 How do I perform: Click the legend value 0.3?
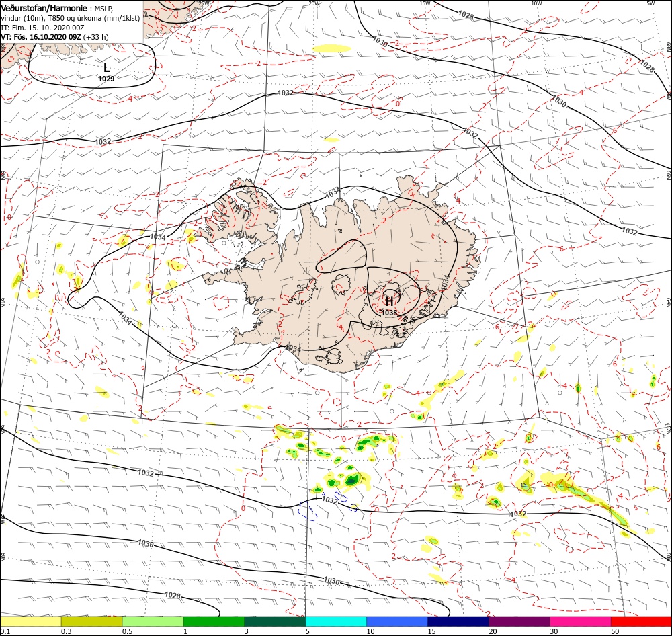(x=67, y=631)
